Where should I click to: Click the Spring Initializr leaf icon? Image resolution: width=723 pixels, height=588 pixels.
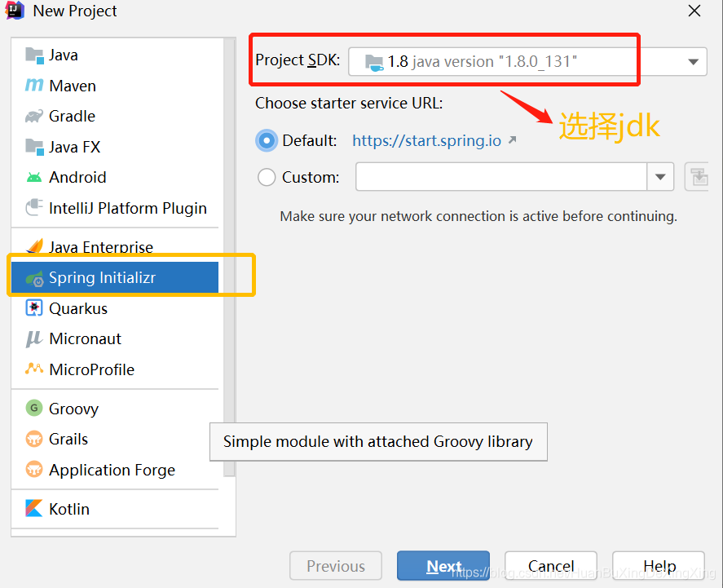click(x=34, y=278)
